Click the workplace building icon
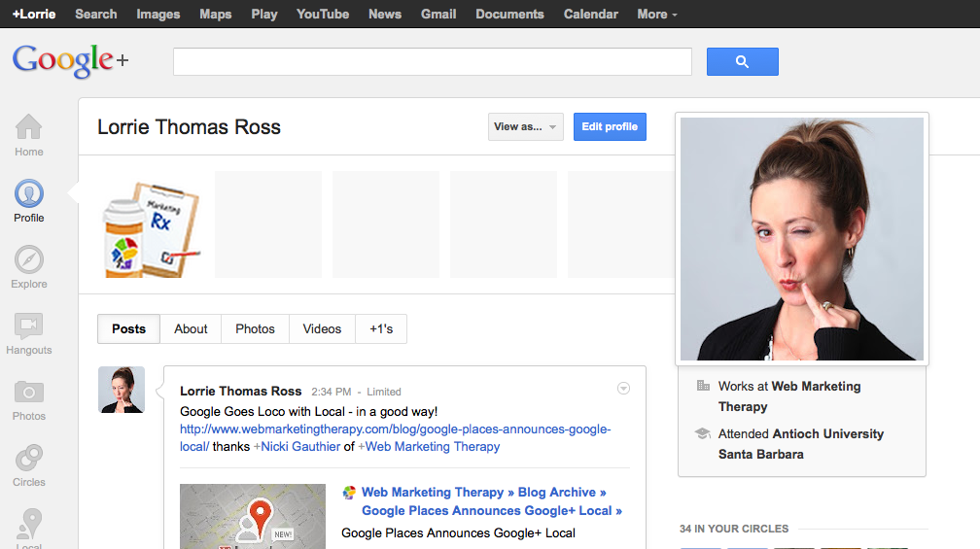Image resolution: width=980 pixels, height=549 pixels. [703, 386]
